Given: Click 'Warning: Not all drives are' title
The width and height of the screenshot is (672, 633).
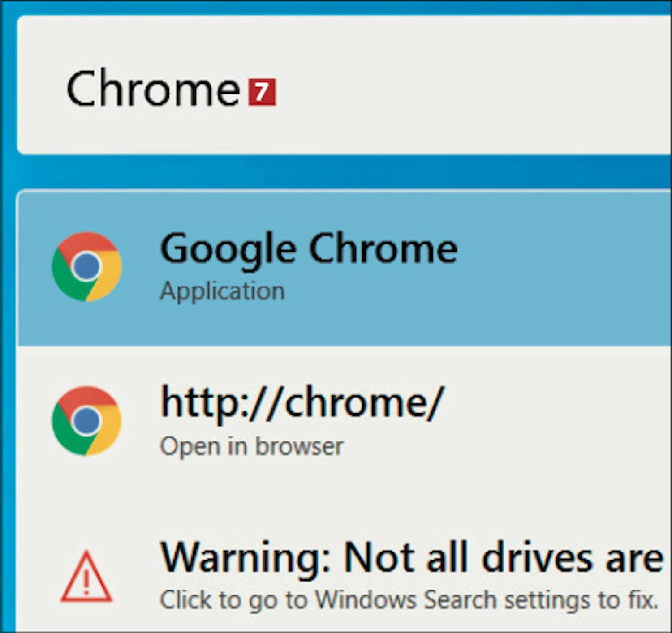Looking at the screenshot, I should tap(411, 558).
